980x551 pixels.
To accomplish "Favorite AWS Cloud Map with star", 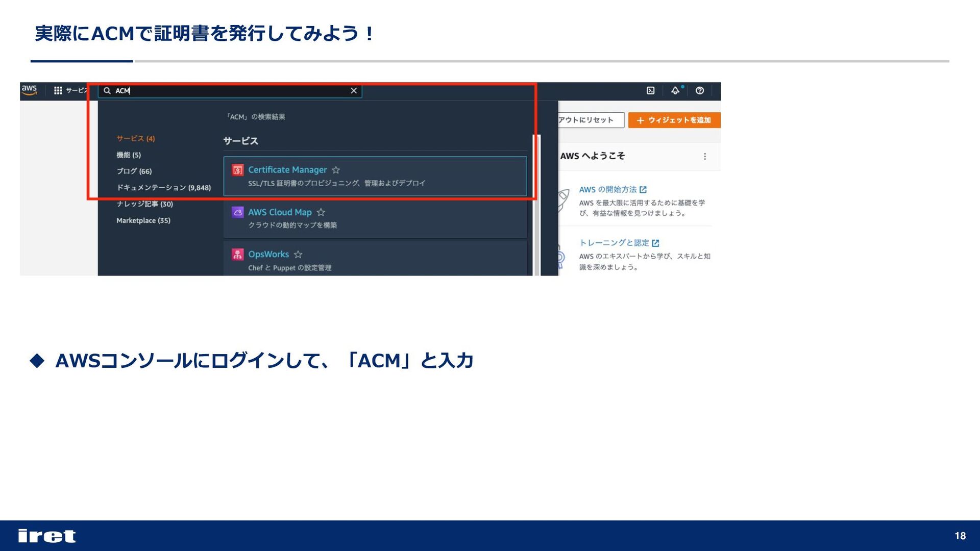I will tap(321, 212).
